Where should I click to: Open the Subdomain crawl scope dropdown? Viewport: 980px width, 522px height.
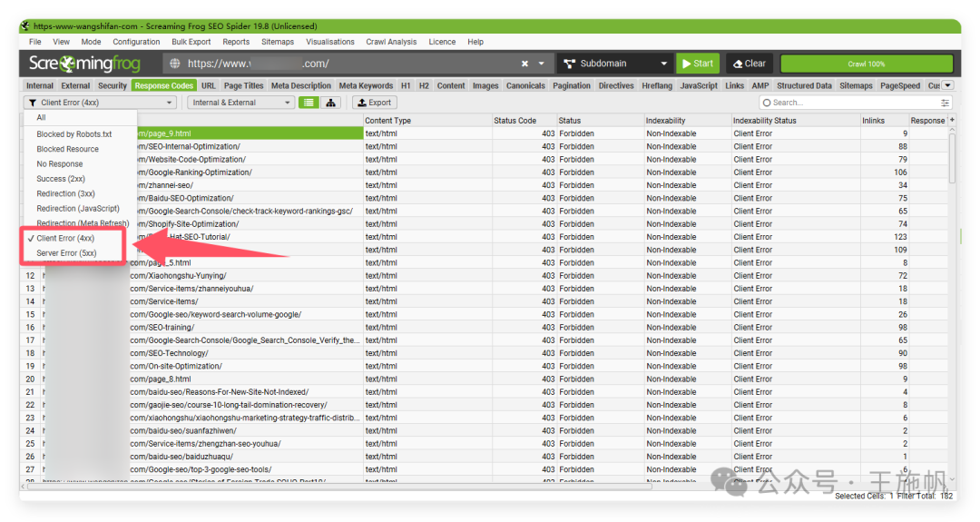pos(615,64)
